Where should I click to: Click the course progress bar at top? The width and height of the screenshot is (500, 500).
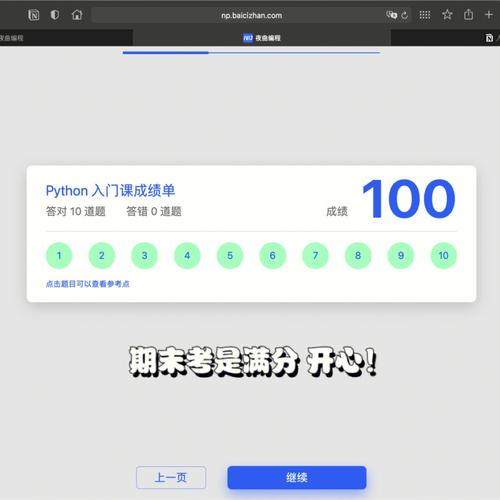coord(251,53)
